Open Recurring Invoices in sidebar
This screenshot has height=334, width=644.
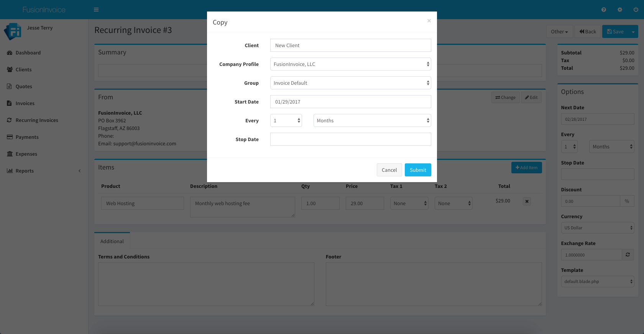[x=37, y=120]
